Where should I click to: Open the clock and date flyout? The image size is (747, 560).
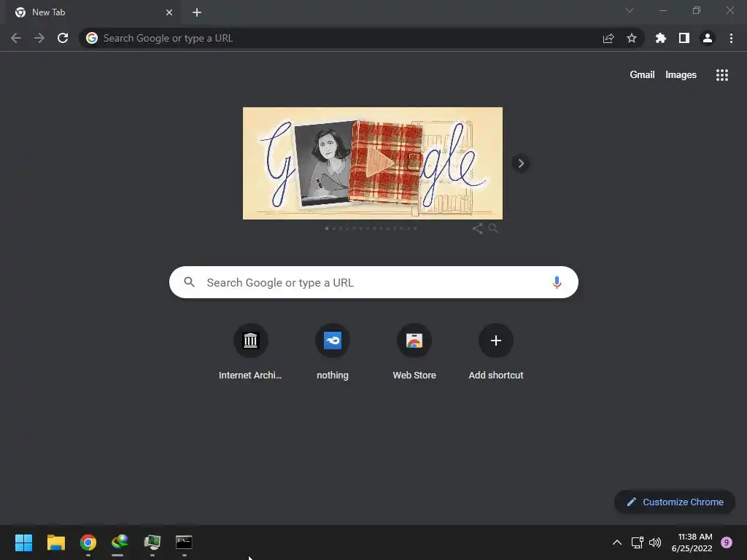[x=692, y=542]
